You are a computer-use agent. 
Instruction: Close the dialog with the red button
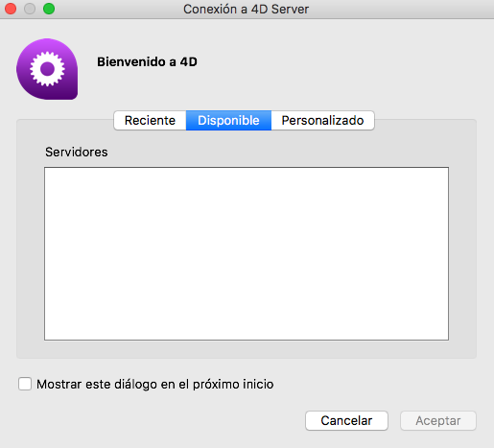[x=11, y=9]
